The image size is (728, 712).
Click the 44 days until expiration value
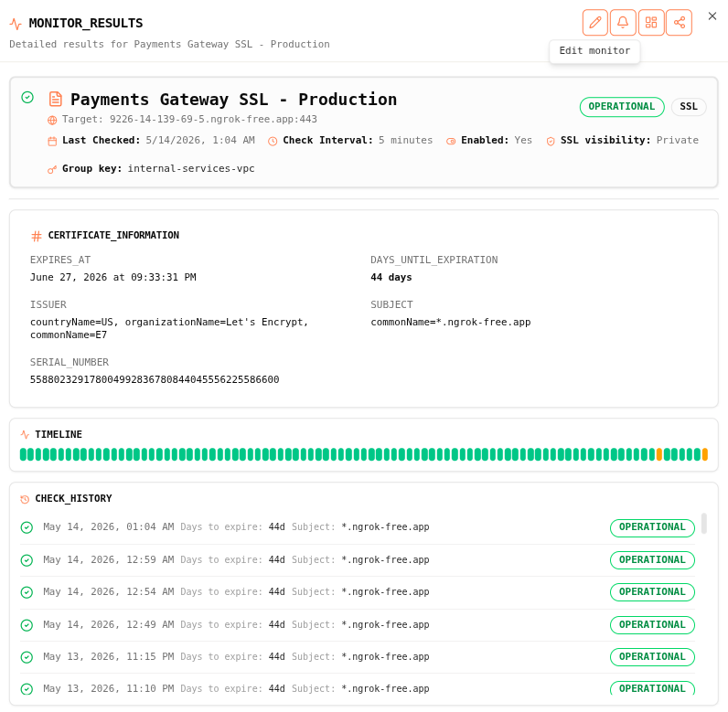[x=391, y=277]
